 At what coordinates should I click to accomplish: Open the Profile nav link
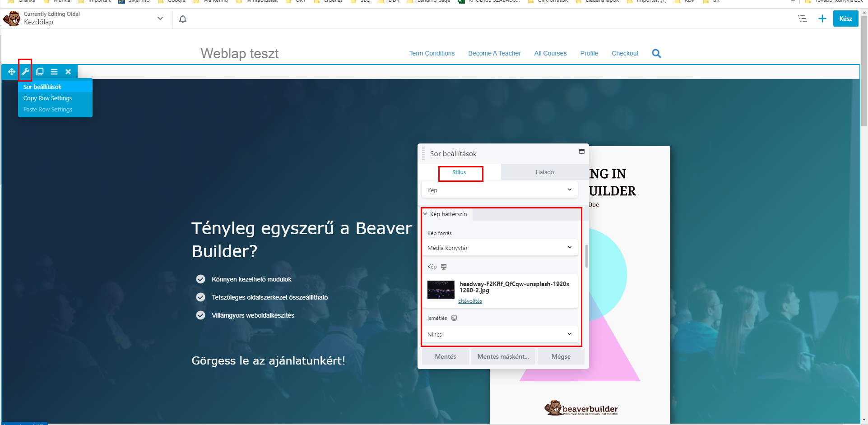[589, 53]
